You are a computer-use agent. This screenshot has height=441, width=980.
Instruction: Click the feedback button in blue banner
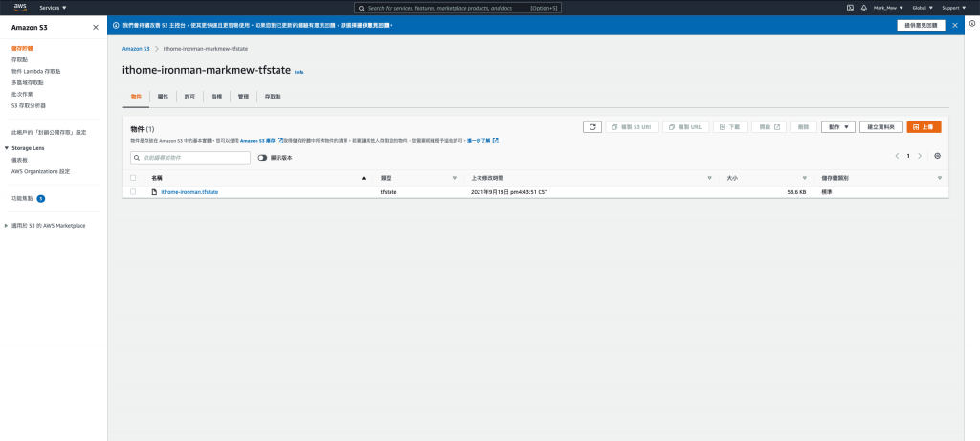pos(922,25)
